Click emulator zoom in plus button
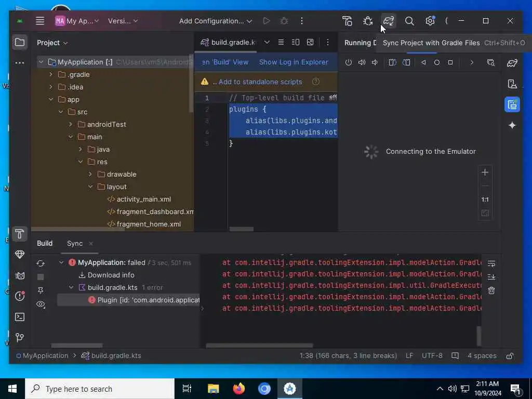This screenshot has height=399, width=532. 485,172
